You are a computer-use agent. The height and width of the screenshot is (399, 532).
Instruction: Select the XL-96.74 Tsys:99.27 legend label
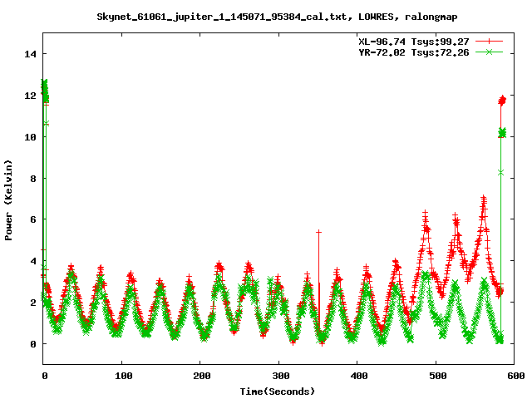pyautogui.click(x=409, y=41)
